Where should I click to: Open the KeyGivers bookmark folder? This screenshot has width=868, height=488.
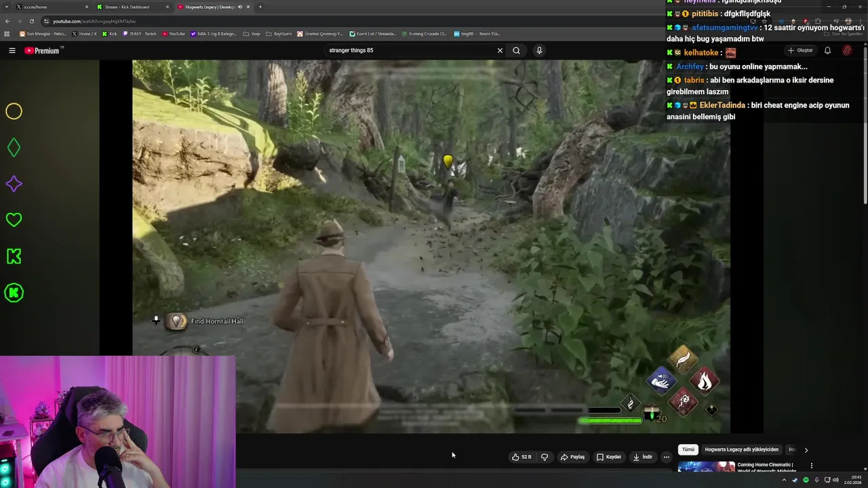pos(279,33)
